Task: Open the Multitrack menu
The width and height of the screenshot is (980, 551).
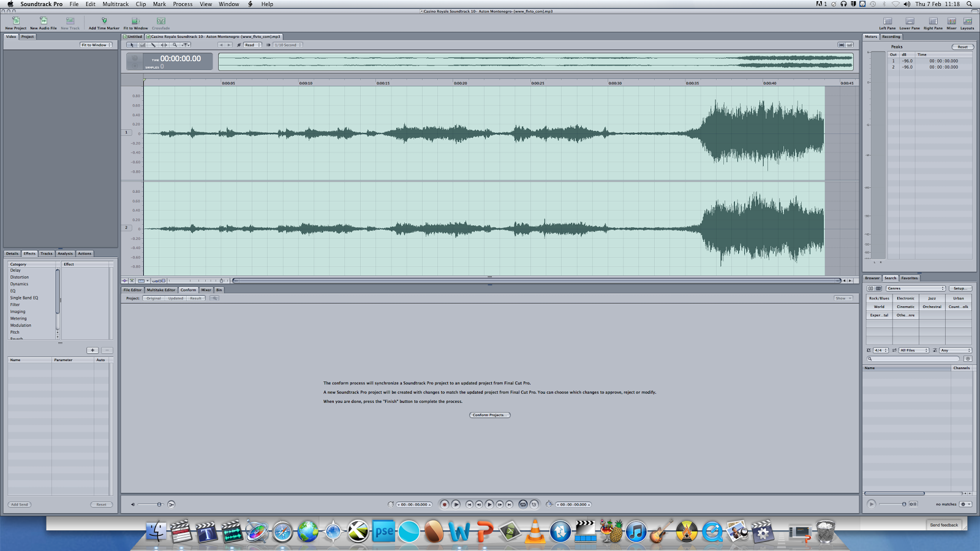Action: click(116, 4)
